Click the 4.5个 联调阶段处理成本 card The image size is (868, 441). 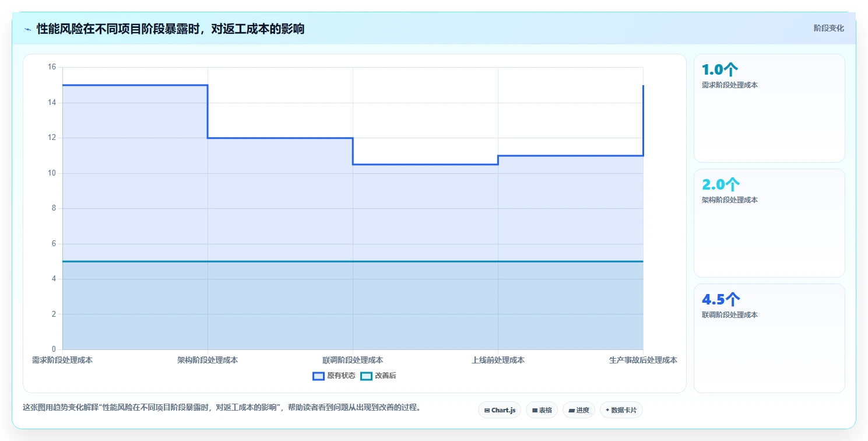[769, 338]
